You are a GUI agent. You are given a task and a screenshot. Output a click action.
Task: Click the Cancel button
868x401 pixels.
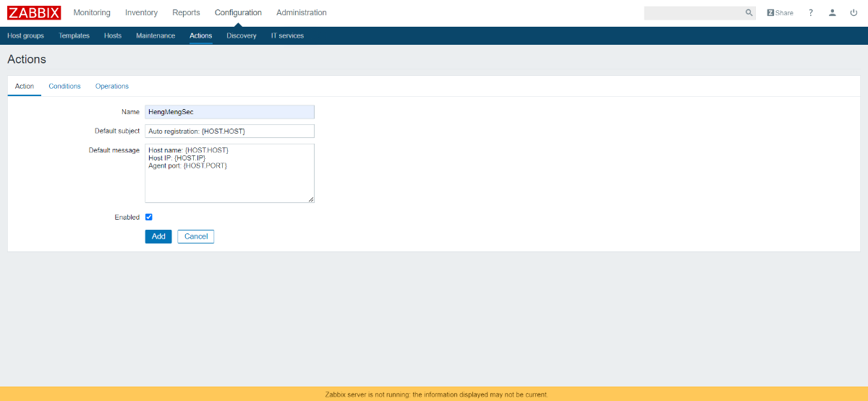point(196,236)
